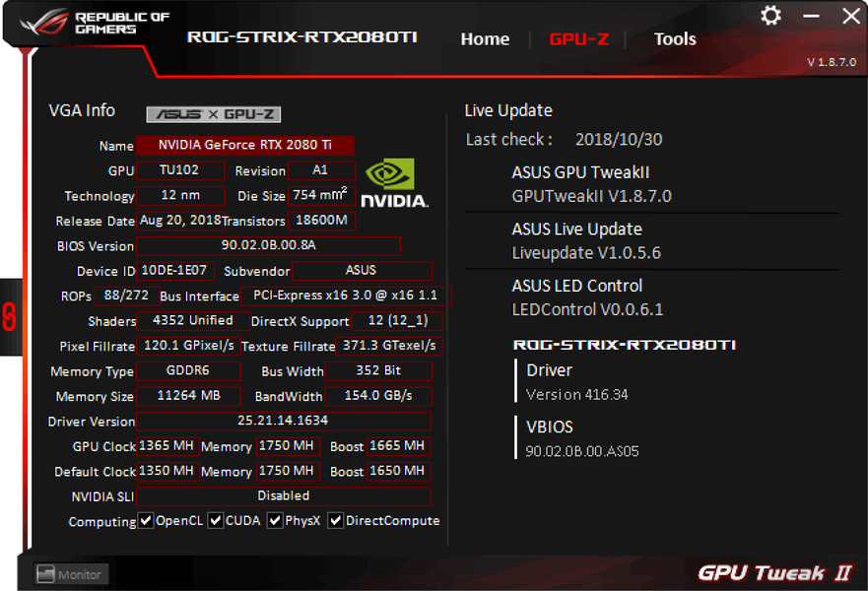Viewport: 868px width, 591px height.
Task: Click the Die Size value 754 mm²
Action: 321,196
